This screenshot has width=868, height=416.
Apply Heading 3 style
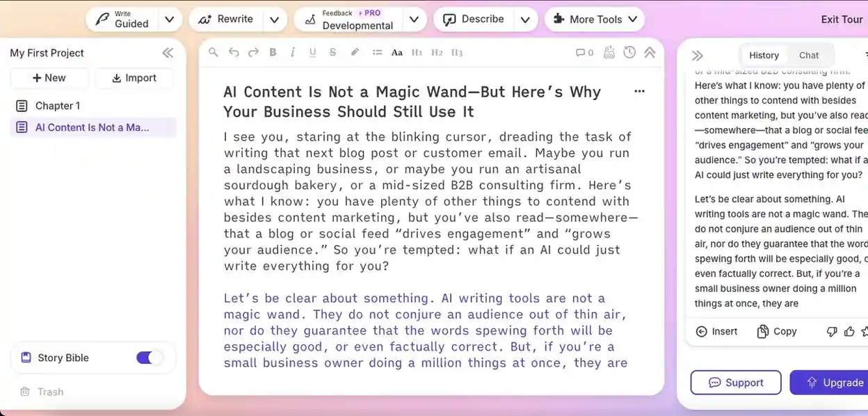[457, 52]
